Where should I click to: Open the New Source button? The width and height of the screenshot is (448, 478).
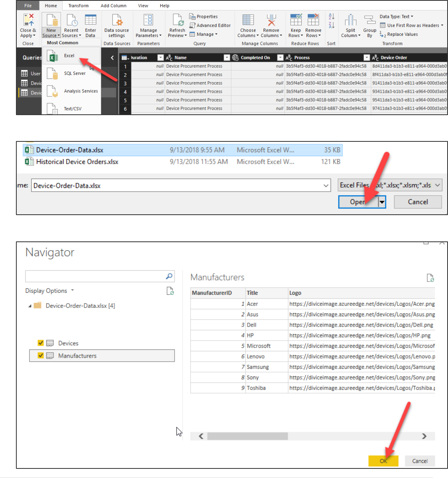(x=51, y=25)
